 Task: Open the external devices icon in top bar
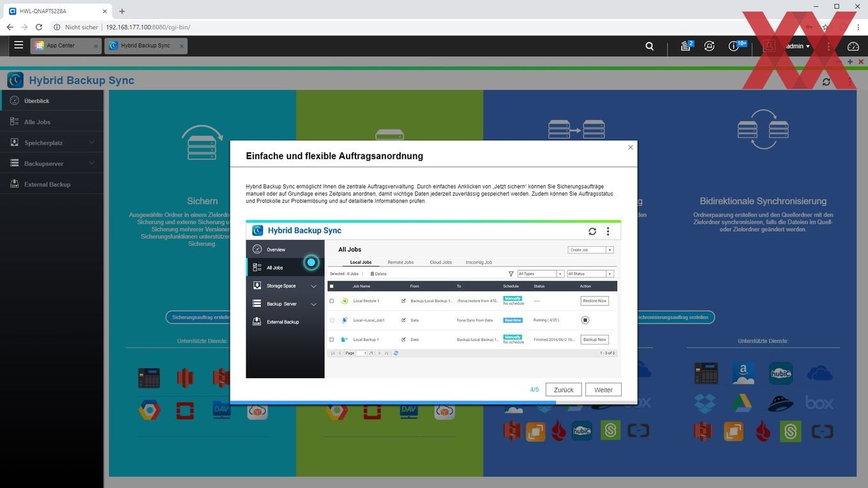tap(709, 46)
